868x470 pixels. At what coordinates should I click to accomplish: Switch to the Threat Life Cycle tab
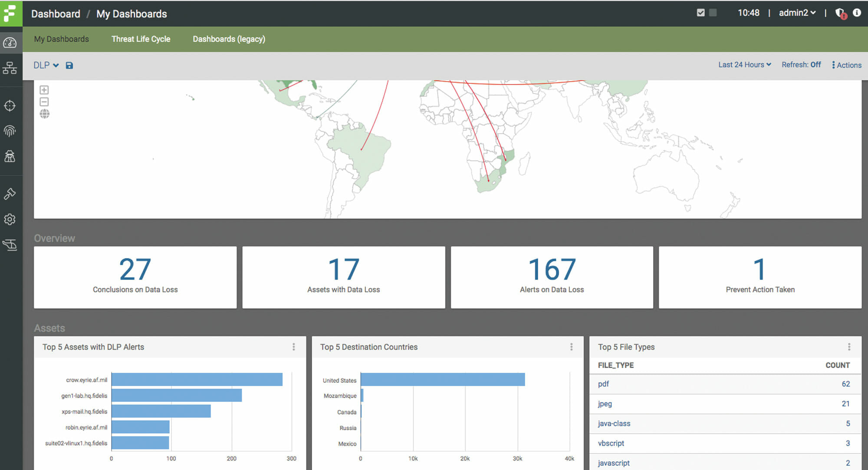tap(141, 39)
